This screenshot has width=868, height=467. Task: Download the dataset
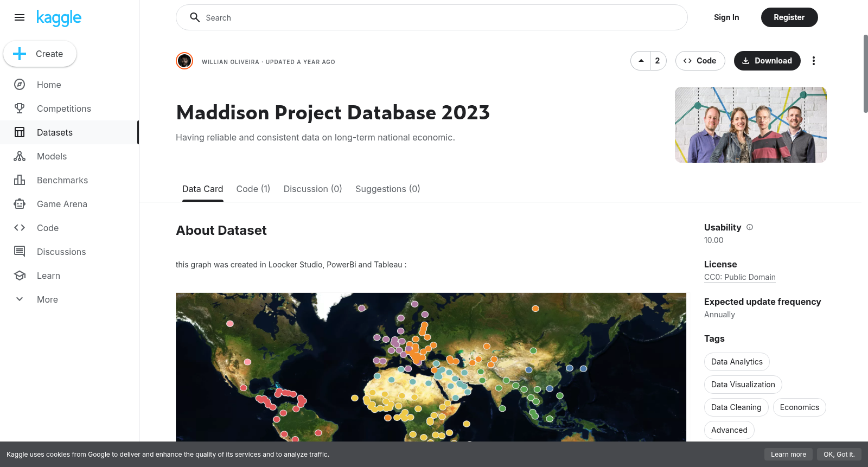767,61
